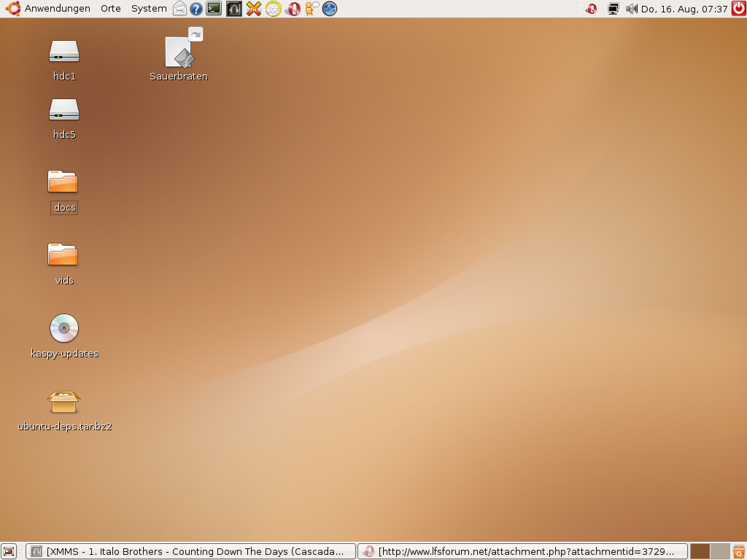The height and width of the screenshot is (560, 747).
Task: Launch the terminal from top panel
Action: (x=214, y=9)
